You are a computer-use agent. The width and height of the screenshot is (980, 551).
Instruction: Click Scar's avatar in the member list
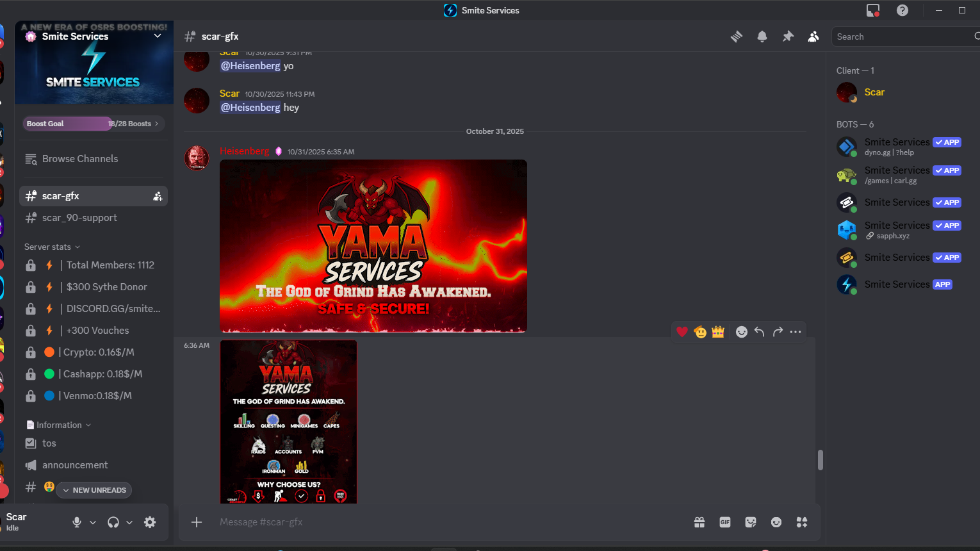847,92
